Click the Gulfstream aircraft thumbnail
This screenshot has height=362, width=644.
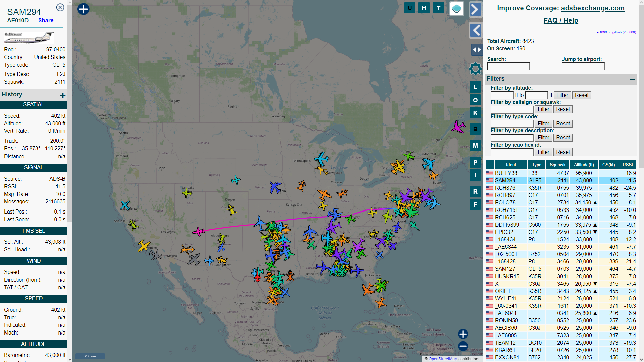click(x=29, y=37)
